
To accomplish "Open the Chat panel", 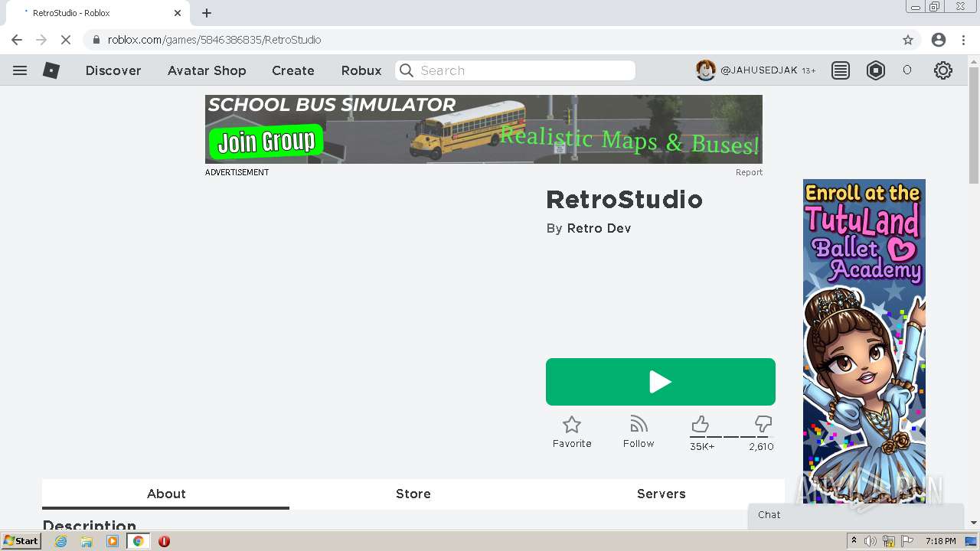I will (x=856, y=515).
